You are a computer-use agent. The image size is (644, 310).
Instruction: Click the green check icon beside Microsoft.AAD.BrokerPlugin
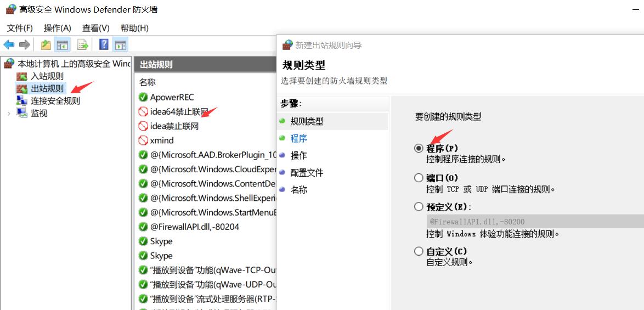click(x=143, y=155)
